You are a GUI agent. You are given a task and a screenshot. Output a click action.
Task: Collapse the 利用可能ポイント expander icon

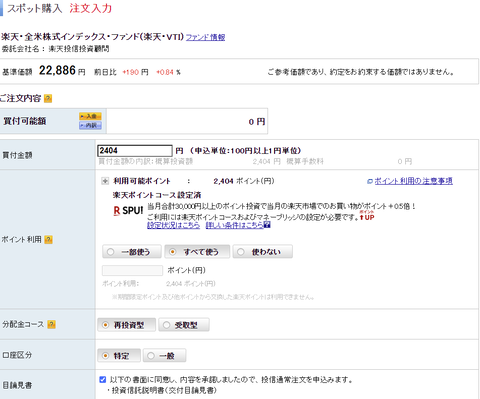point(105,181)
